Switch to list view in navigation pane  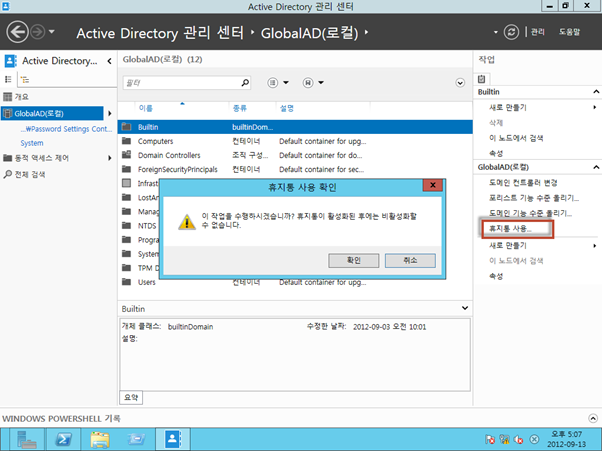click(x=8, y=79)
